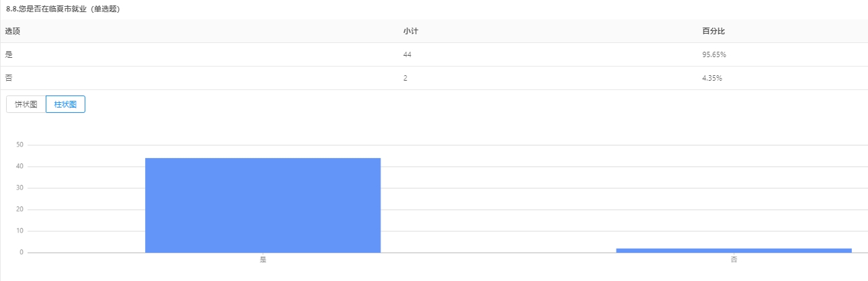Select the 是 option cell in table
The width and height of the screenshot is (868, 281).
point(8,54)
